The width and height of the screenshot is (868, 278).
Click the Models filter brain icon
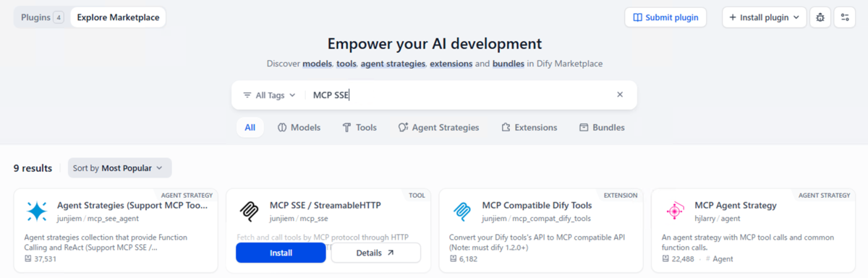[282, 127]
